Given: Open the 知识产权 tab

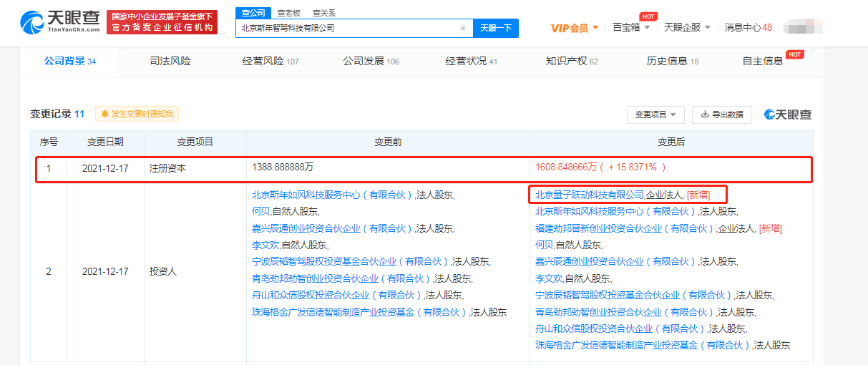Looking at the screenshot, I should point(571,62).
